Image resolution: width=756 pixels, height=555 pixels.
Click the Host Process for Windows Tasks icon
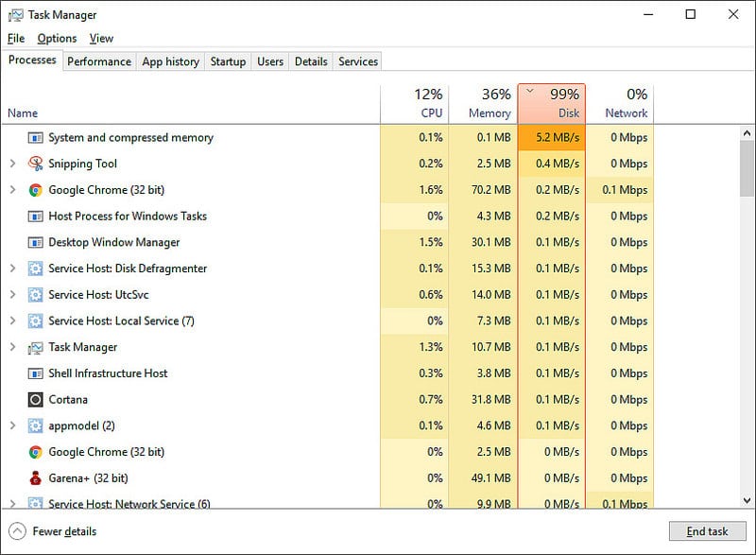pos(35,217)
